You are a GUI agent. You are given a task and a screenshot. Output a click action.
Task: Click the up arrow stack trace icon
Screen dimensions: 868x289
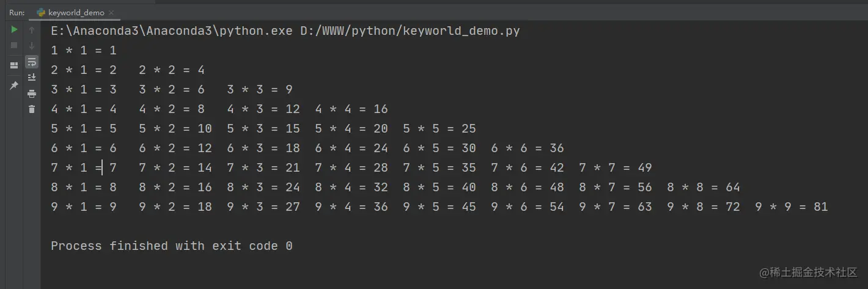32,30
